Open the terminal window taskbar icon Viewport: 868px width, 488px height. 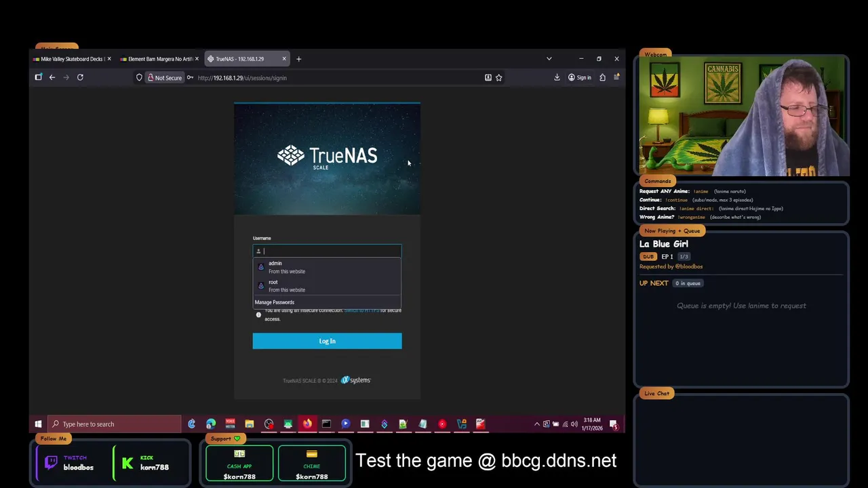tap(326, 424)
